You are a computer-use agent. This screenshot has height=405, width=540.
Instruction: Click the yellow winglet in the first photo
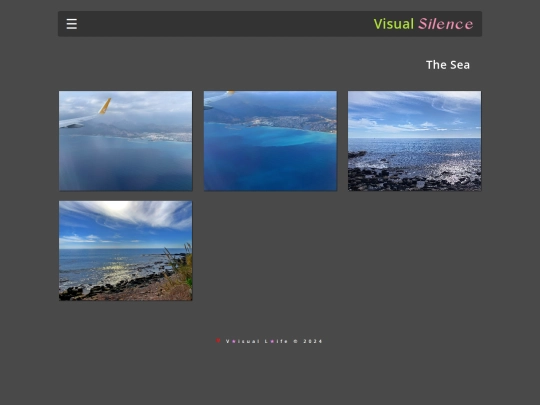coord(105,106)
